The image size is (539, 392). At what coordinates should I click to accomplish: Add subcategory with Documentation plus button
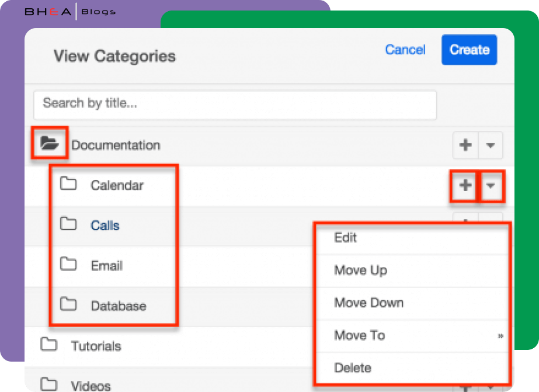465,145
